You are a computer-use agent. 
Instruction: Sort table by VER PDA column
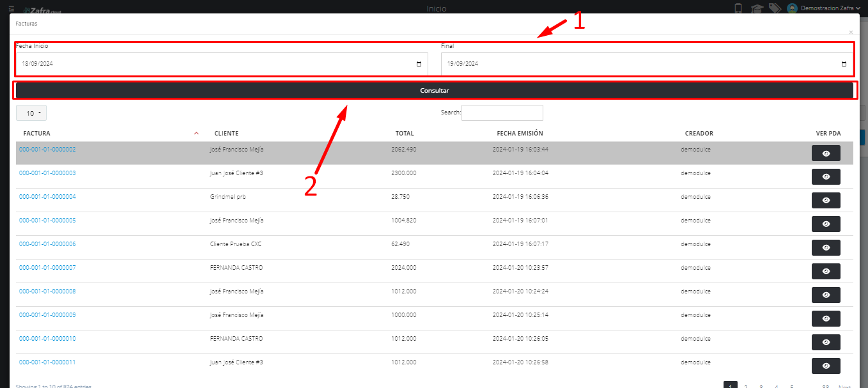click(828, 134)
